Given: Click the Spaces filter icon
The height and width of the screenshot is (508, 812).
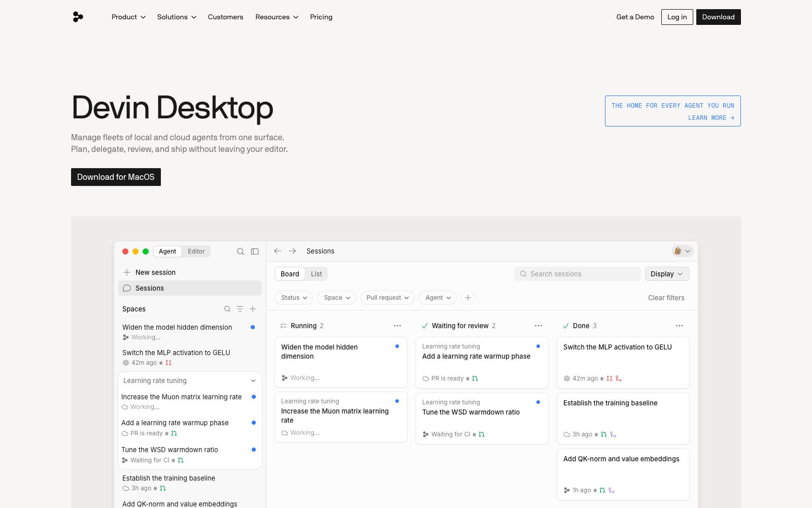Looking at the screenshot, I should click(240, 309).
